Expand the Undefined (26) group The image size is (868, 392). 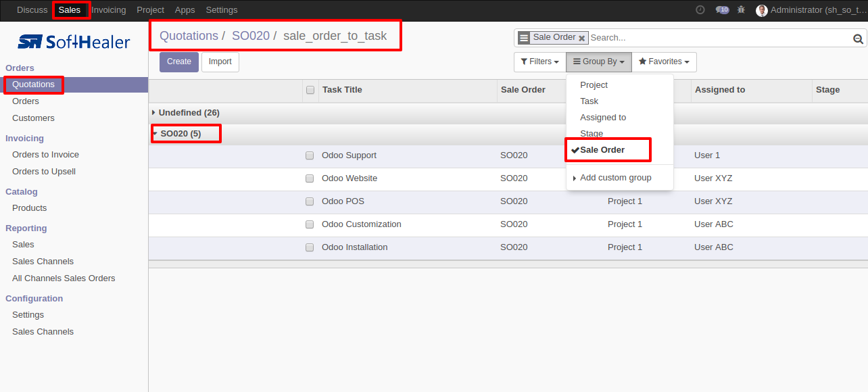[185, 113]
